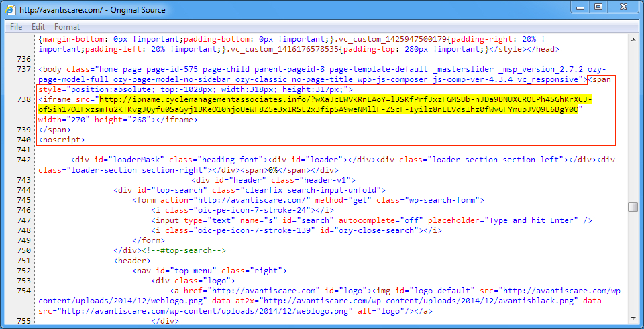Click the </form> closing tag

pyautogui.click(x=149, y=240)
